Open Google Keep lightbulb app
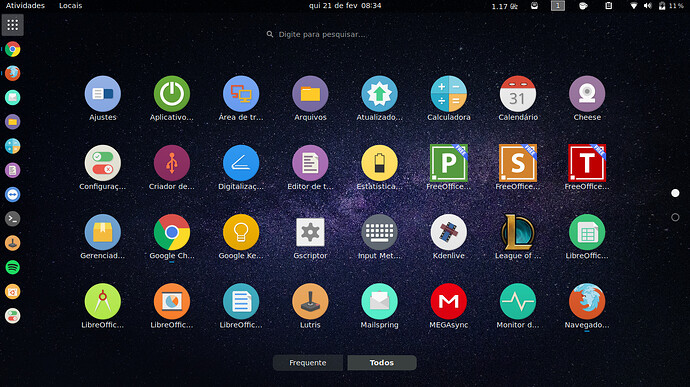This screenshot has height=387, width=690. point(241,232)
